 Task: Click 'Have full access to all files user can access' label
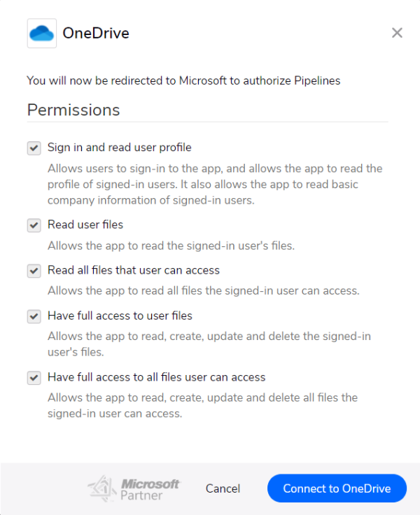[156, 377]
